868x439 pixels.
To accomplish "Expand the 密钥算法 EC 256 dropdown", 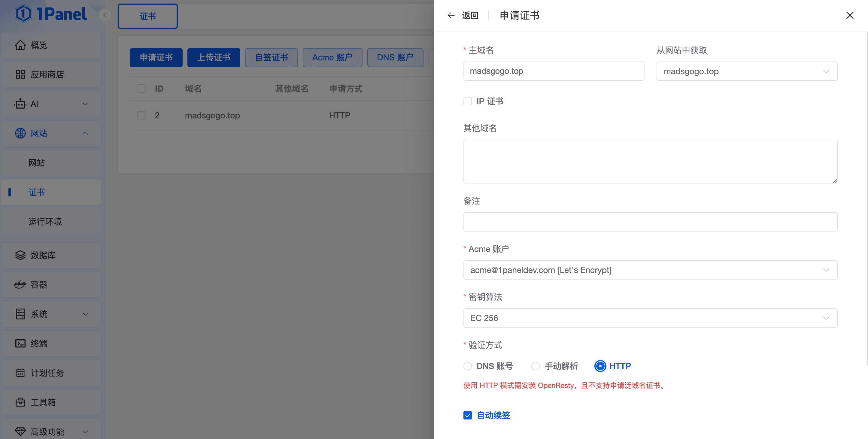I will pos(650,318).
